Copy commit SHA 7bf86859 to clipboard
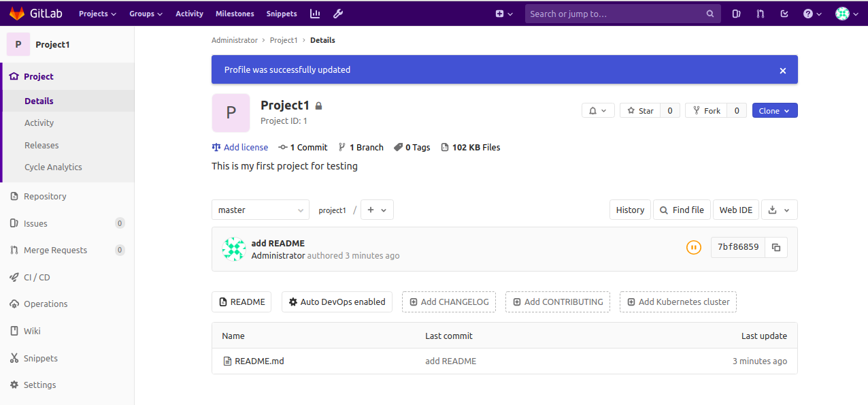The width and height of the screenshot is (868, 405). coord(776,247)
